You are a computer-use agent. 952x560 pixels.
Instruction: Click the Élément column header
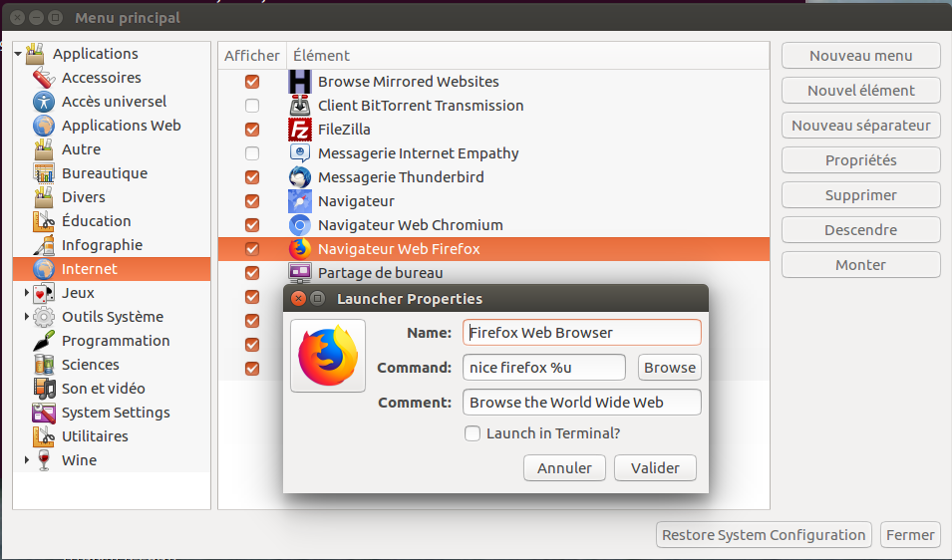527,56
